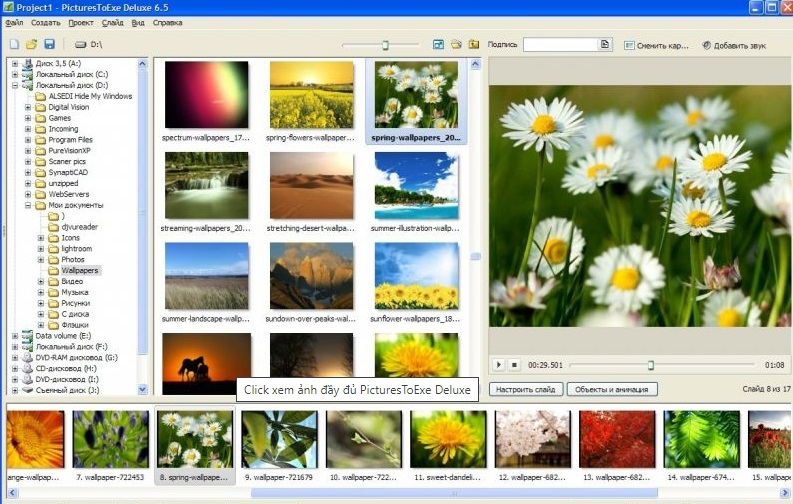The width and height of the screenshot is (793, 504).
Task: Collapse the Мои документы folder
Action: pos(28,205)
